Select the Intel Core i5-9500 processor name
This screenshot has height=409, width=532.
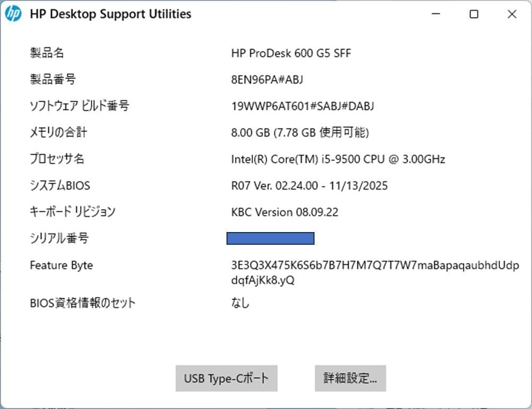(x=338, y=159)
